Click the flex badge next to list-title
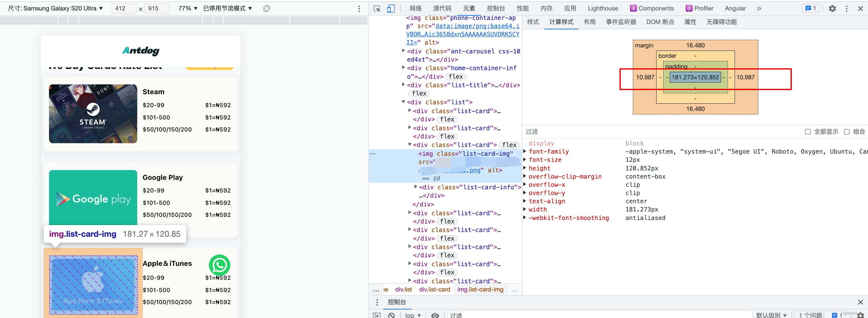868x318 pixels. click(419, 94)
